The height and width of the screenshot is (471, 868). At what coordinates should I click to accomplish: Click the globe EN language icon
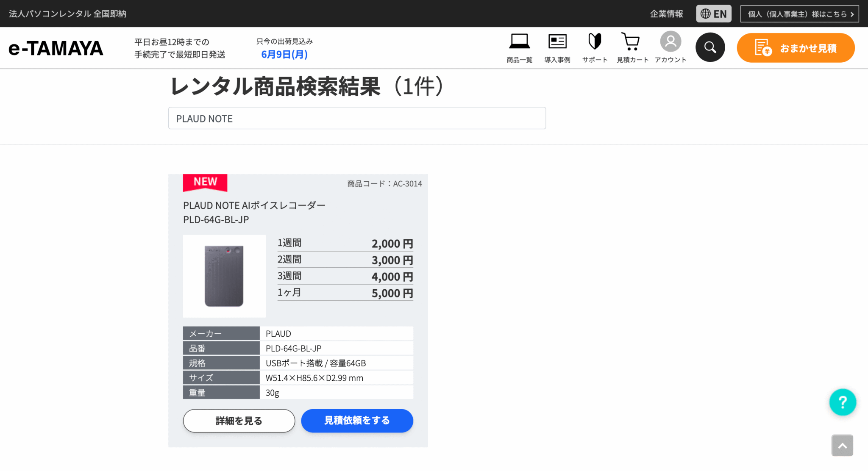(706, 13)
